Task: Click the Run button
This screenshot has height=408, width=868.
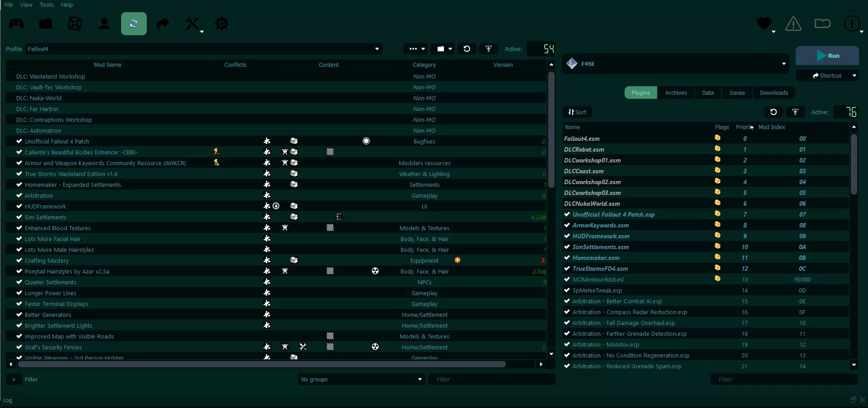Action: (x=827, y=56)
